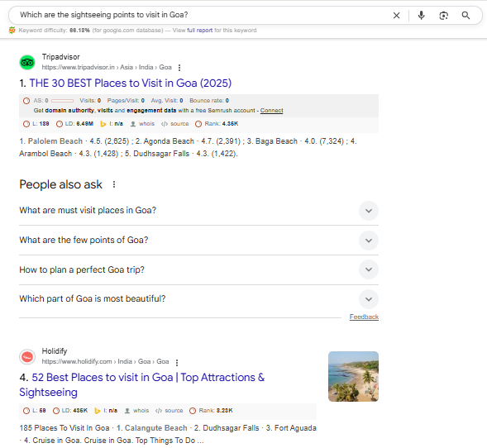Open '52 Best Places to visit in Goa' result
The height and width of the screenshot is (448, 487).
click(142, 384)
